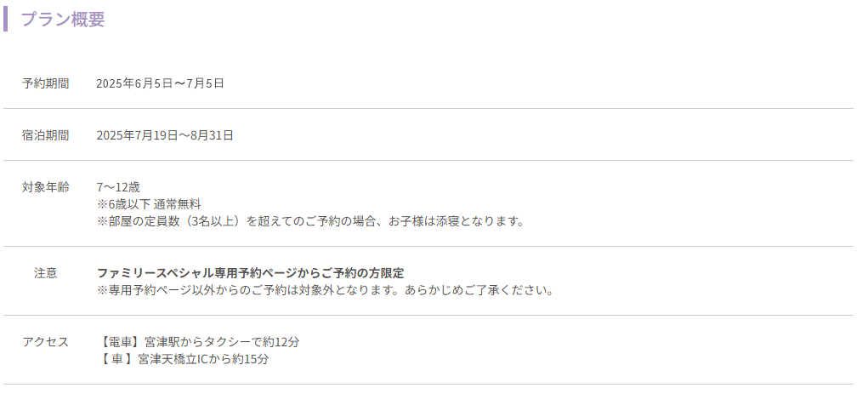The height and width of the screenshot is (405, 868).
Task: Click the 【電車】宮津駅 taxi access line
Action: coord(198,342)
